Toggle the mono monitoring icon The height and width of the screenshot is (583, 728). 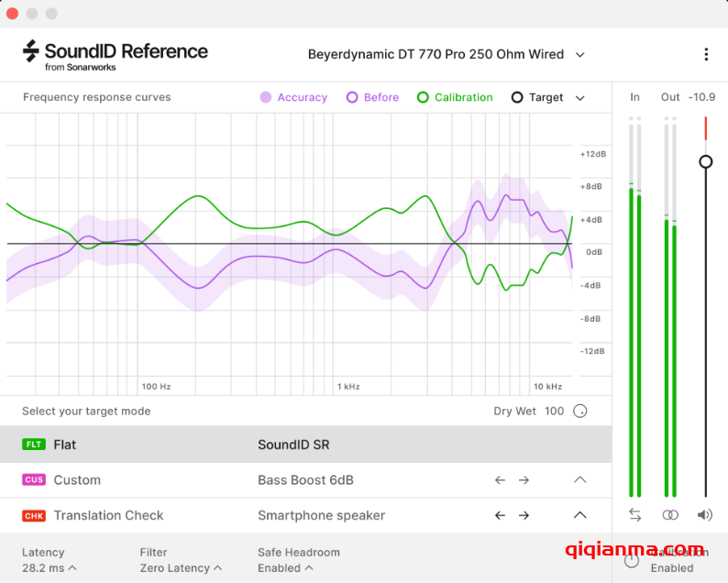[670, 515]
